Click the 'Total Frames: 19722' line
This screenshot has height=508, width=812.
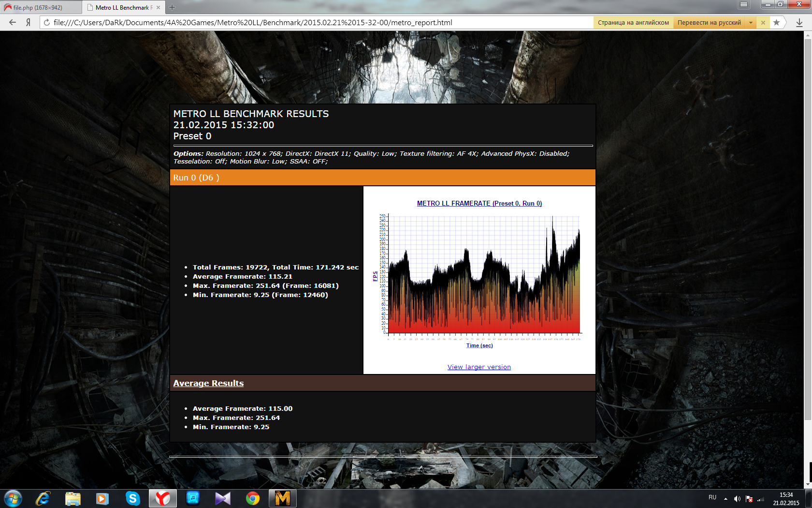pos(275,267)
